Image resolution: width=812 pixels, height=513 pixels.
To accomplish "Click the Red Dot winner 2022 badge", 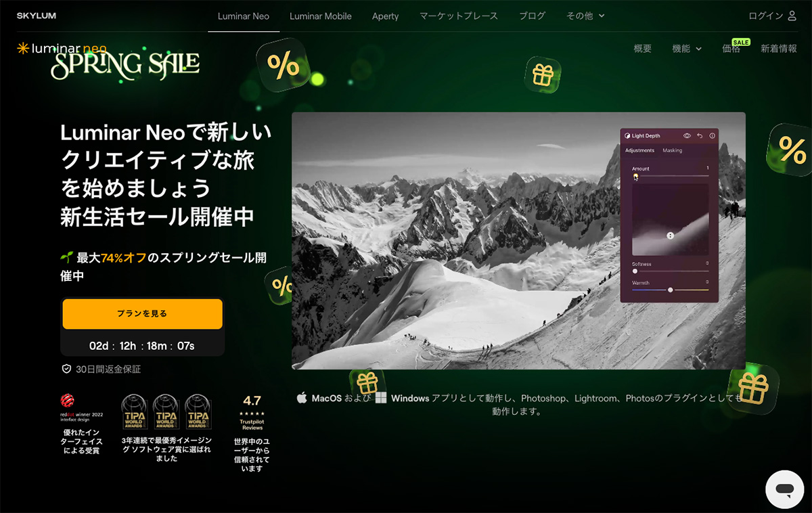I will 81,410.
